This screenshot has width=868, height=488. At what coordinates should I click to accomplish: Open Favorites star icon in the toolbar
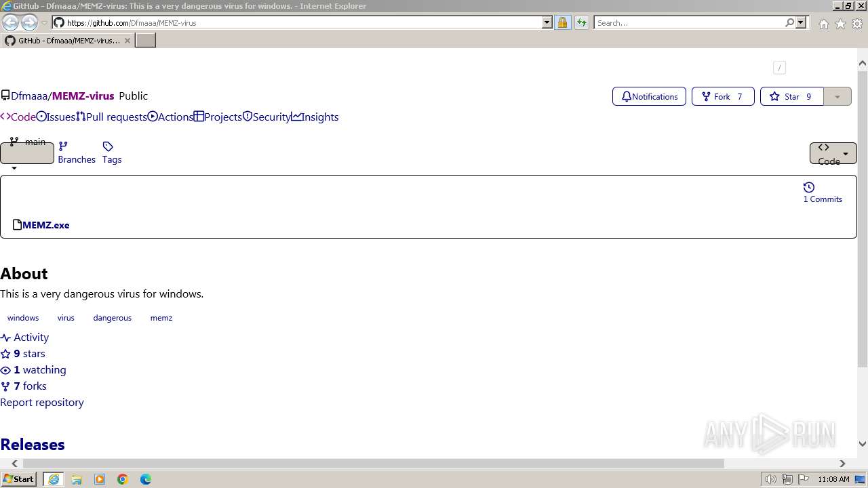coord(840,24)
